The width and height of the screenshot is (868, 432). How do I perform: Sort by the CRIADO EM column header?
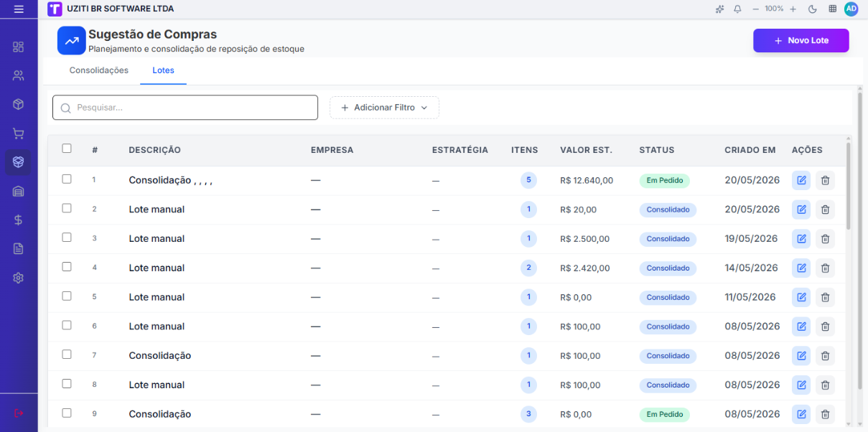[x=750, y=150]
